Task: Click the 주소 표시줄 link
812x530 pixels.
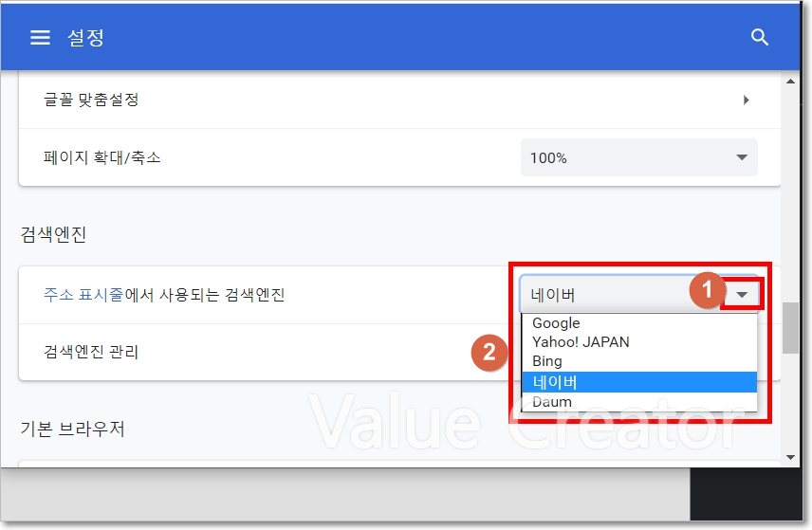Action: coord(83,295)
